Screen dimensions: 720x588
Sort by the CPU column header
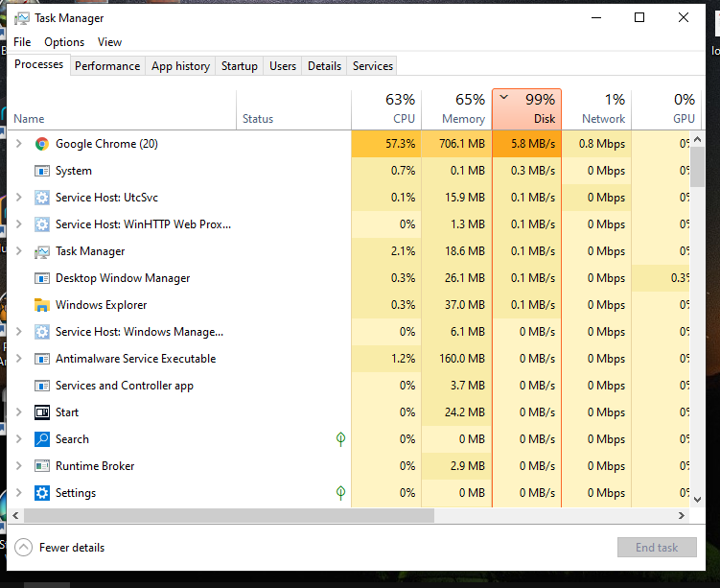pyautogui.click(x=386, y=109)
